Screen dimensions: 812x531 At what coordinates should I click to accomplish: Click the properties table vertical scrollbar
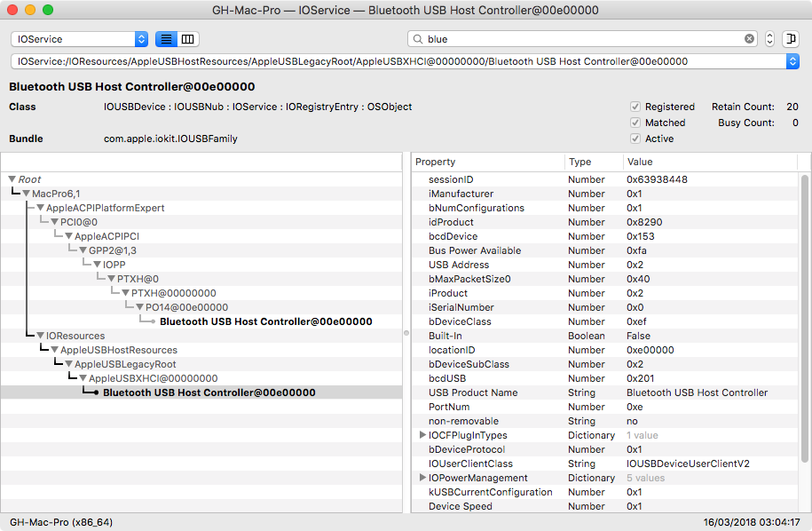click(804, 319)
